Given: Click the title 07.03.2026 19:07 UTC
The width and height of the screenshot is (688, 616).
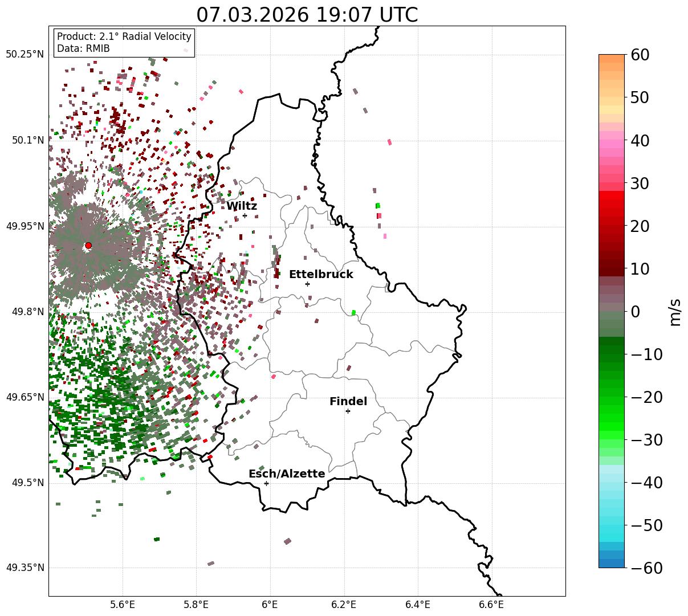Looking at the screenshot, I should click(307, 14).
